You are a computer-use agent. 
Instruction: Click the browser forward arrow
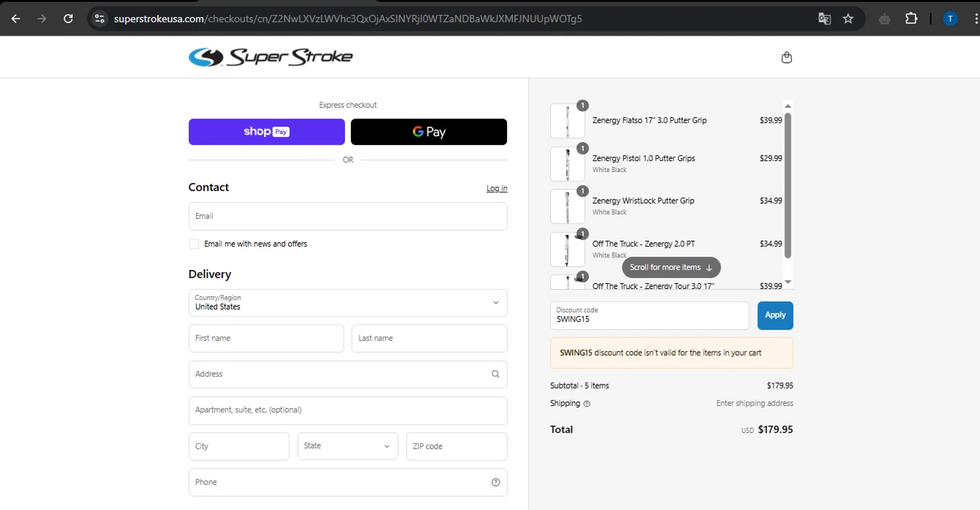point(42,18)
